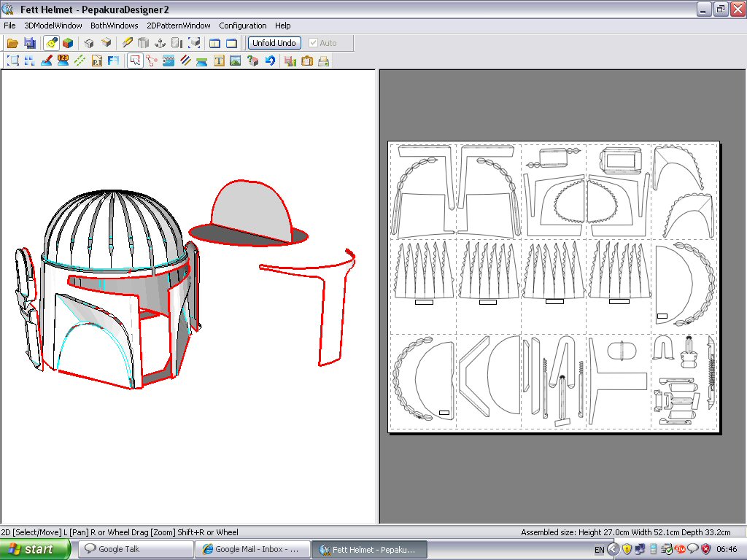
Task: Click the pencil and ruler toolbar icon
Action: 127,43
